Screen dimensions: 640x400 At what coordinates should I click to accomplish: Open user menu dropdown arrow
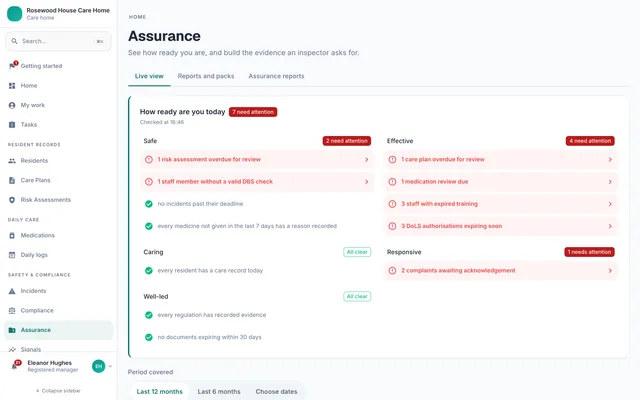110,366
